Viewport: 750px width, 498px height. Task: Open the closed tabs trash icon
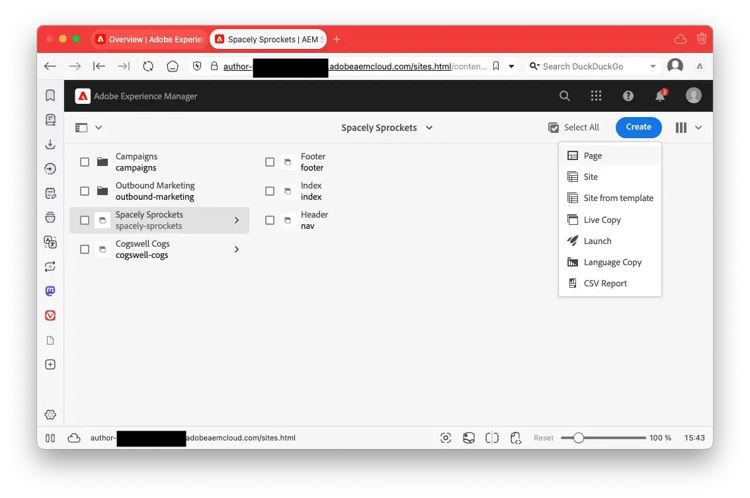point(701,39)
